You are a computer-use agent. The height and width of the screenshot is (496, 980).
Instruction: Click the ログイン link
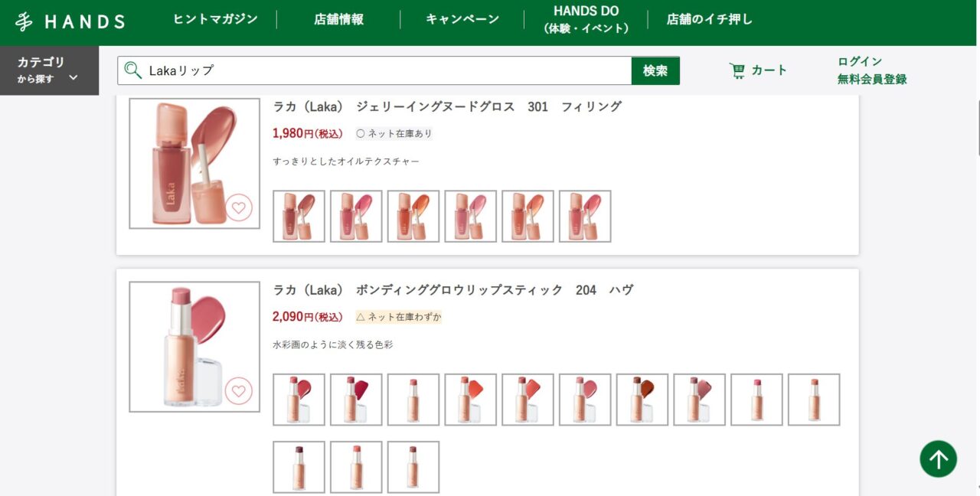(x=860, y=61)
